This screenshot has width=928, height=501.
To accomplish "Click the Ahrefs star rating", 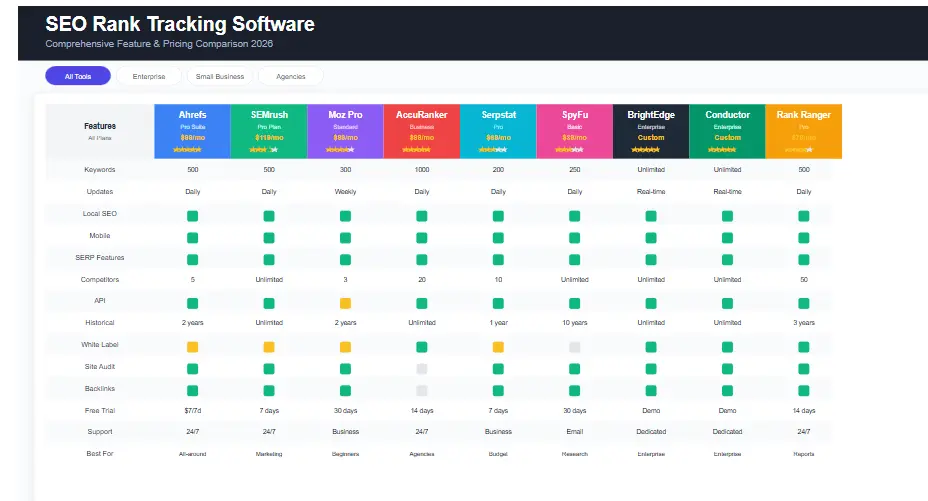I will [187, 150].
